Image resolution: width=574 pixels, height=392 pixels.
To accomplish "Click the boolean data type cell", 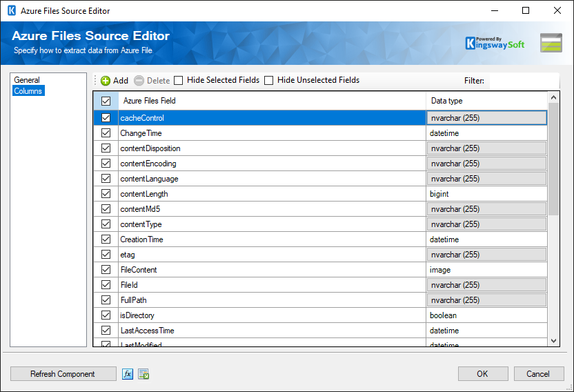I will pyautogui.click(x=486, y=315).
